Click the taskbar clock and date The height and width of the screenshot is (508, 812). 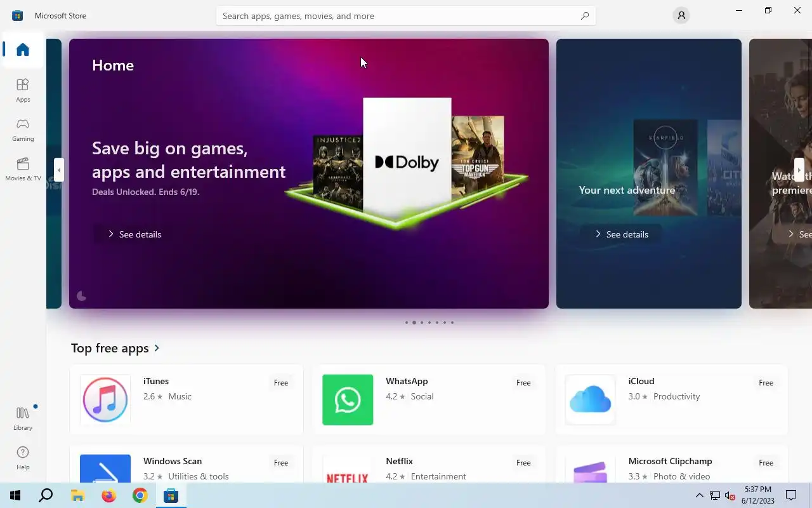[x=759, y=495]
